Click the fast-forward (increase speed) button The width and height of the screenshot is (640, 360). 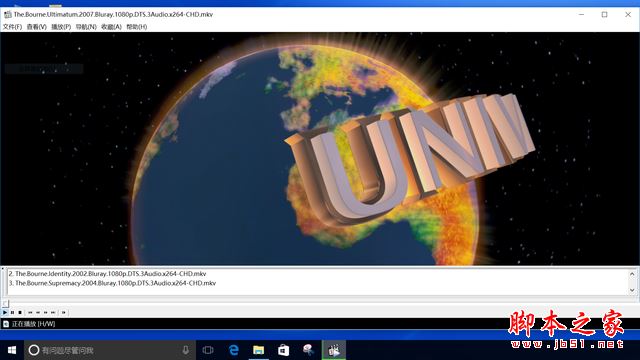(x=46, y=313)
